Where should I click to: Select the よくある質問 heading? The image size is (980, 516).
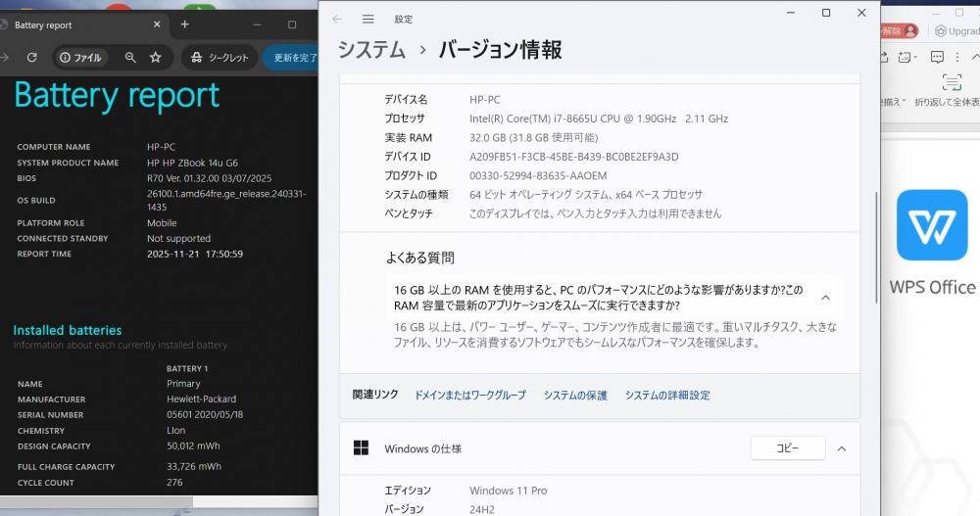[x=420, y=258]
